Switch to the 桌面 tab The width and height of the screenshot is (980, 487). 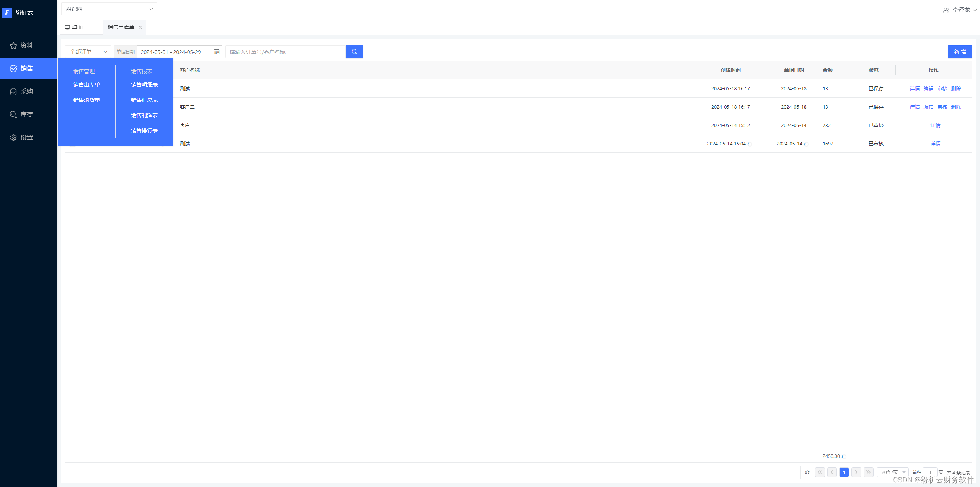point(77,27)
